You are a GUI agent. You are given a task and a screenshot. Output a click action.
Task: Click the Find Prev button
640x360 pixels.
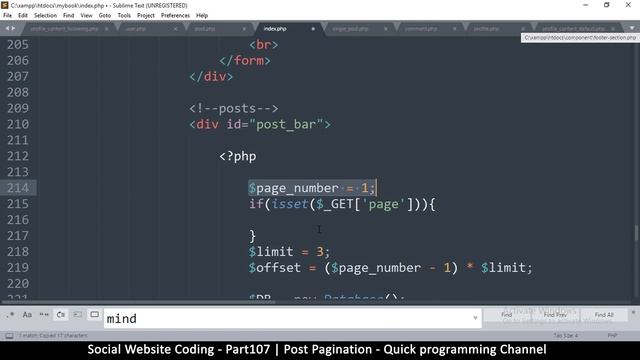point(555,315)
